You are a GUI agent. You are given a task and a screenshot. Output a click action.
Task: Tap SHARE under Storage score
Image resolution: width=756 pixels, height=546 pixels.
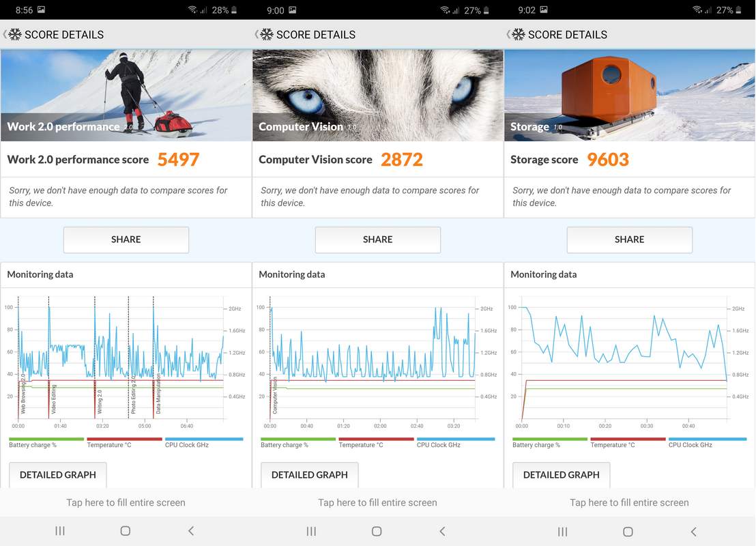click(629, 240)
